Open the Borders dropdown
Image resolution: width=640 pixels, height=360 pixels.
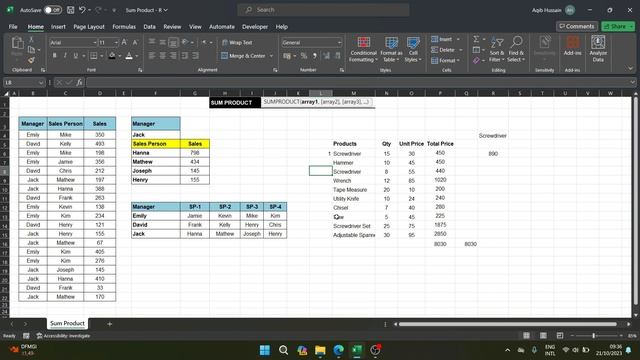[x=102, y=56]
